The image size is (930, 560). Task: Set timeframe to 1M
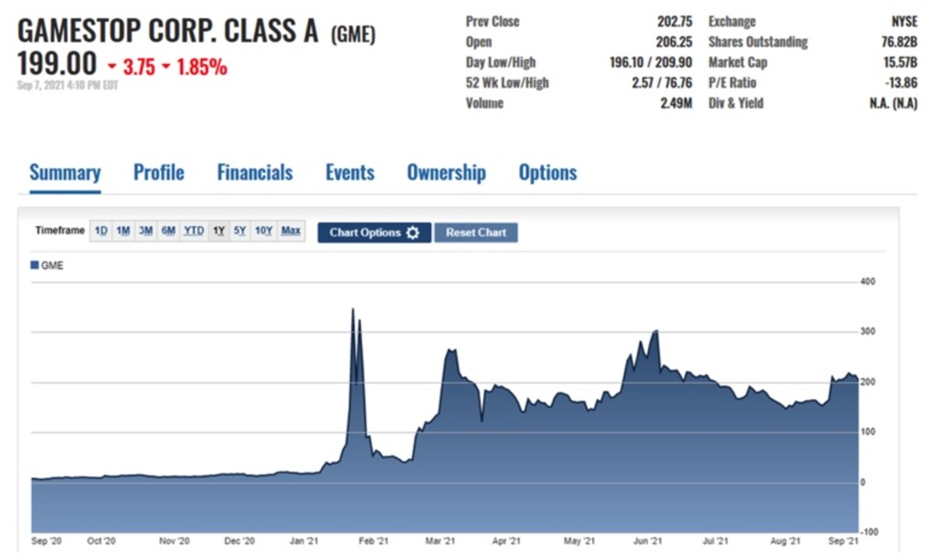pyautogui.click(x=122, y=231)
